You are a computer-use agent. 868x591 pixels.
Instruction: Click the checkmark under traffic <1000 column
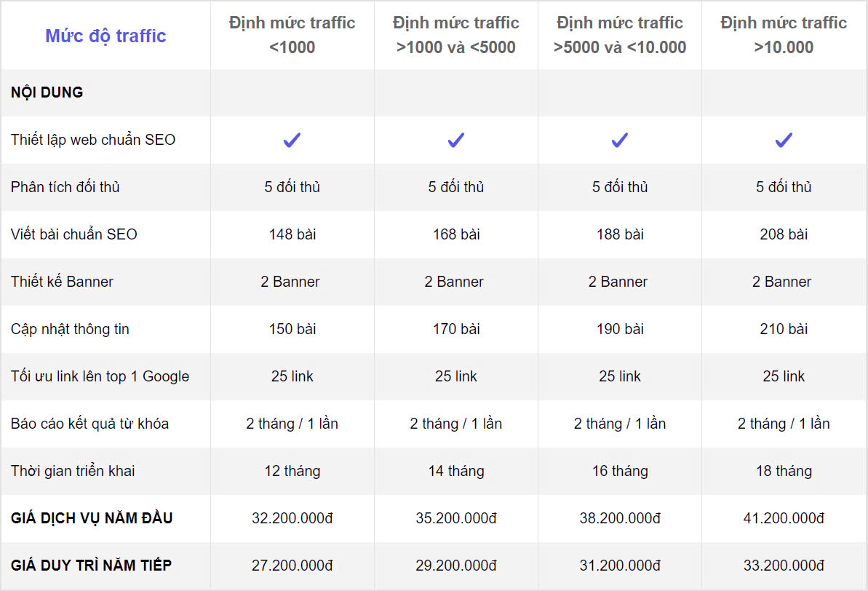292,140
